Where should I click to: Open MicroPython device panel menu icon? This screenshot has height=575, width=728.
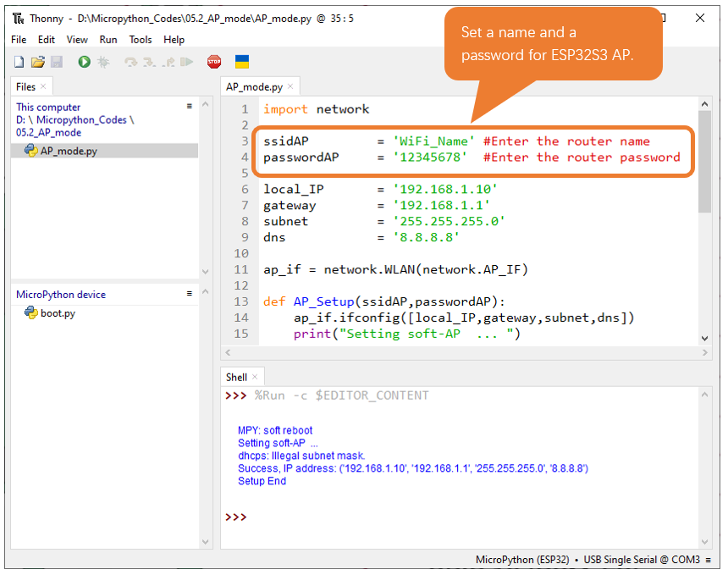tap(190, 294)
